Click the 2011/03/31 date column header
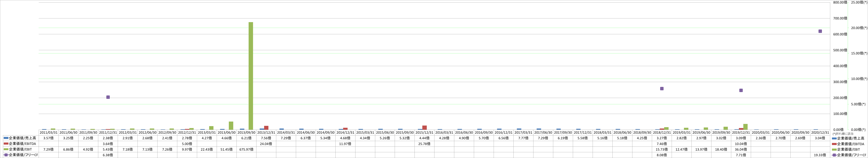This screenshot has height=158, width=868. tap(49, 132)
